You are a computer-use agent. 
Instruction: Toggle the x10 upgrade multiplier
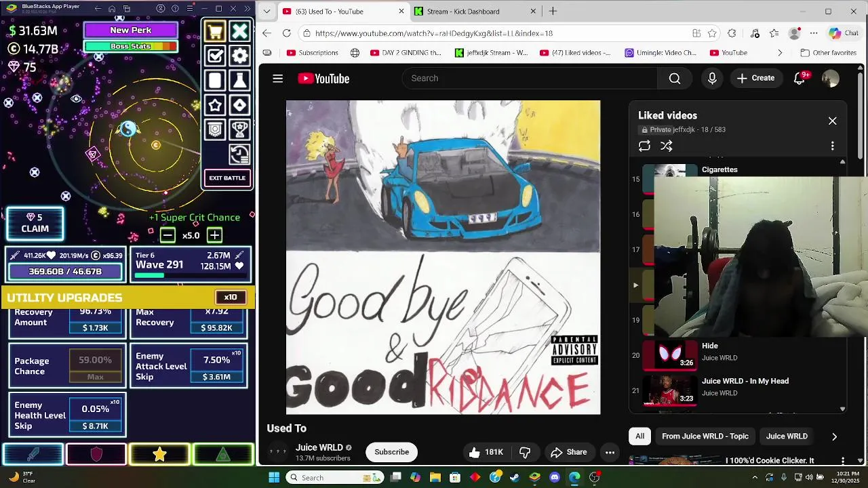pos(231,298)
